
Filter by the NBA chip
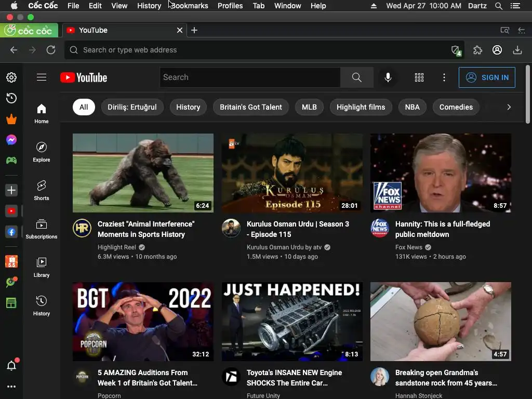pos(412,107)
